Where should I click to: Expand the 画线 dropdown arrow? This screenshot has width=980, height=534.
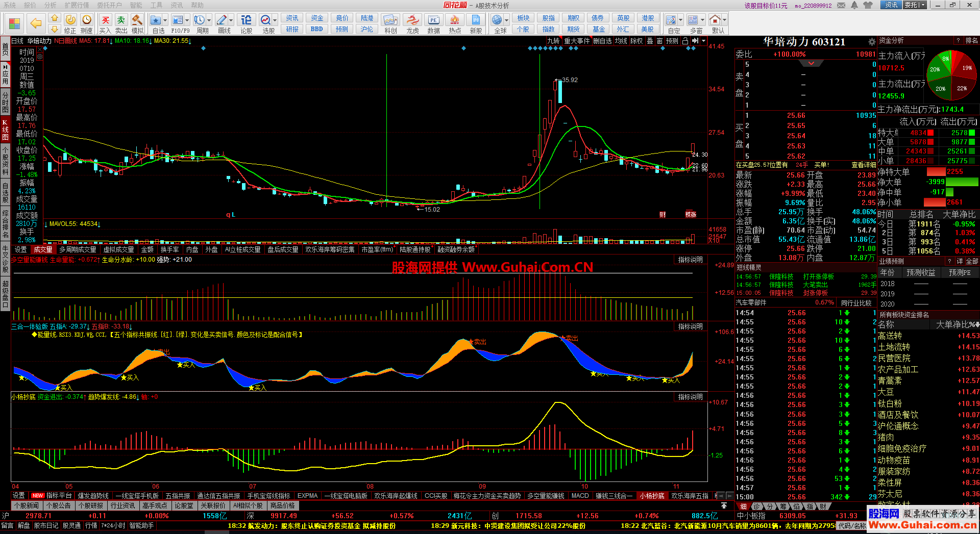click(231, 20)
